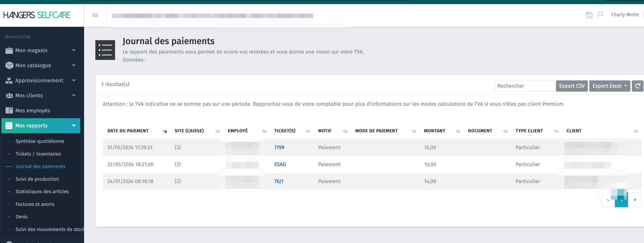
Task: Click the Export CSV button
Action: [571, 86]
